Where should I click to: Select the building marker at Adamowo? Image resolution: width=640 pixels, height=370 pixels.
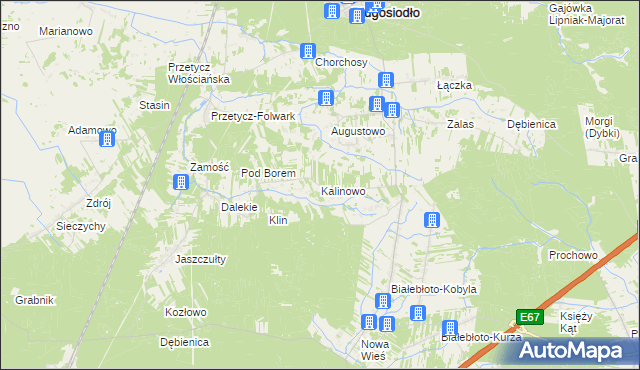tap(107, 139)
